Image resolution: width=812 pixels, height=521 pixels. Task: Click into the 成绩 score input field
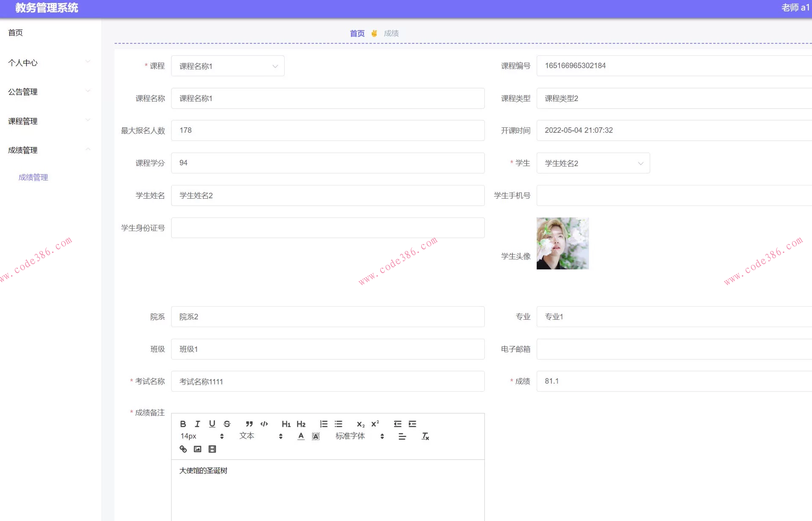point(672,381)
